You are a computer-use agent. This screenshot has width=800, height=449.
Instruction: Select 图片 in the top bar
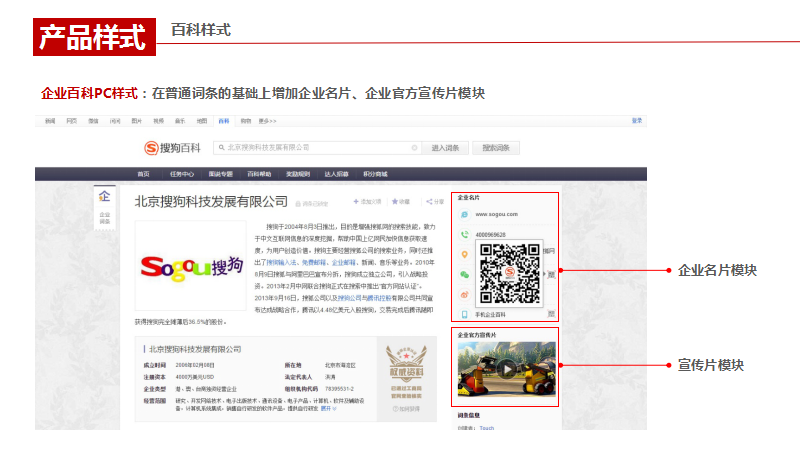point(137,121)
